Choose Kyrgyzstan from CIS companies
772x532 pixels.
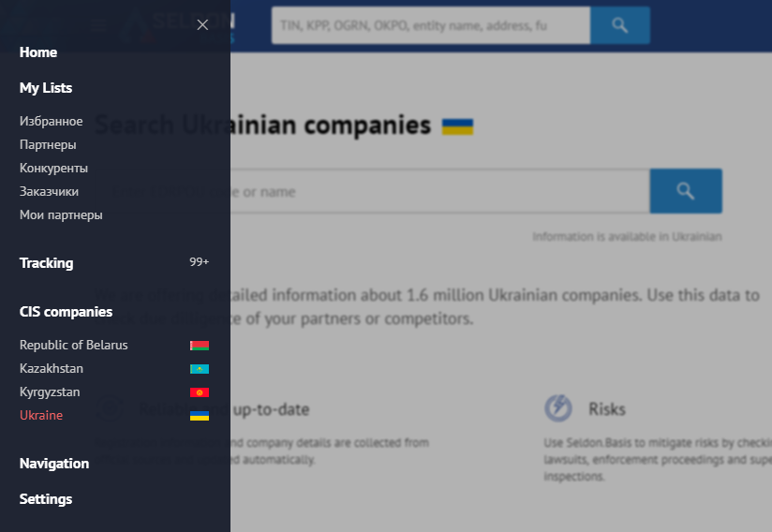point(50,392)
